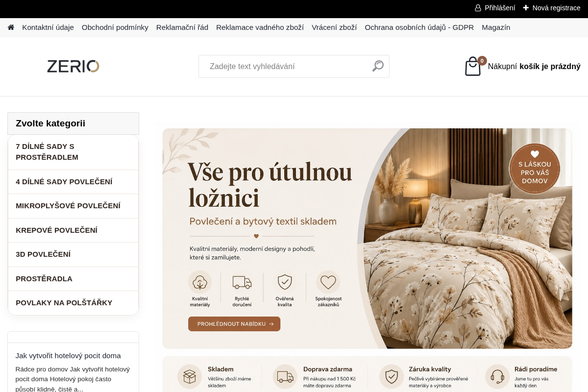Viewport: 588px width, 392px height.
Task: Click the home icon in the navigation bar
Action: click(x=11, y=27)
